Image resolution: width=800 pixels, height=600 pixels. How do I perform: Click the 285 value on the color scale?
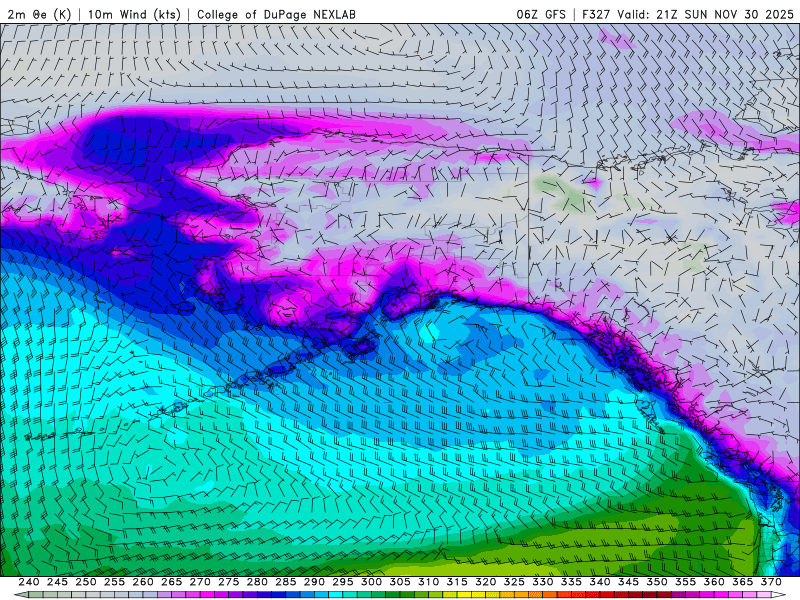[x=286, y=582]
